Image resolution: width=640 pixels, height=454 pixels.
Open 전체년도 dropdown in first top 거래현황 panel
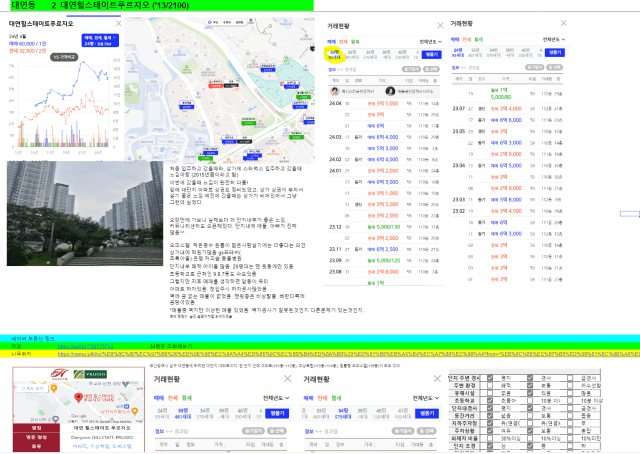tap(431, 42)
